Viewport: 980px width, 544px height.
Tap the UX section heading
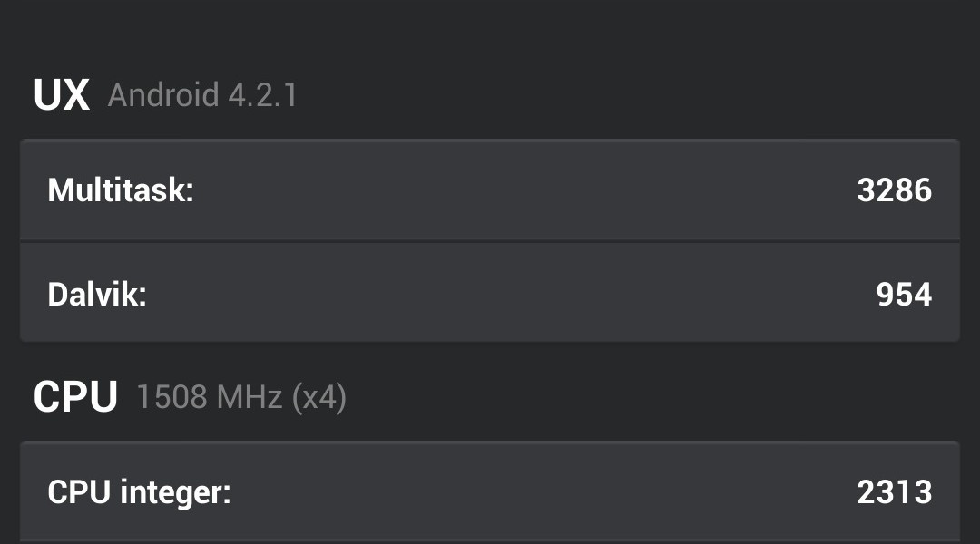click(x=61, y=95)
